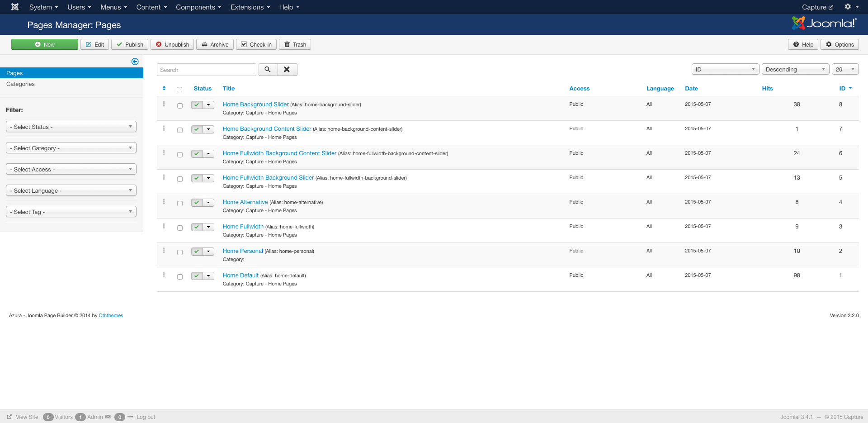Collapse the sidebar with the arrow icon
Viewport: 868px width, 423px height.
[x=135, y=62]
